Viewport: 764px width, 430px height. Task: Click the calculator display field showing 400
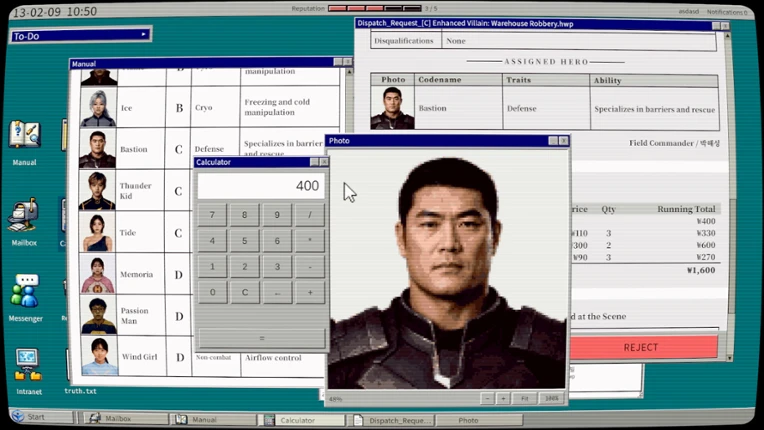click(261, 186)
